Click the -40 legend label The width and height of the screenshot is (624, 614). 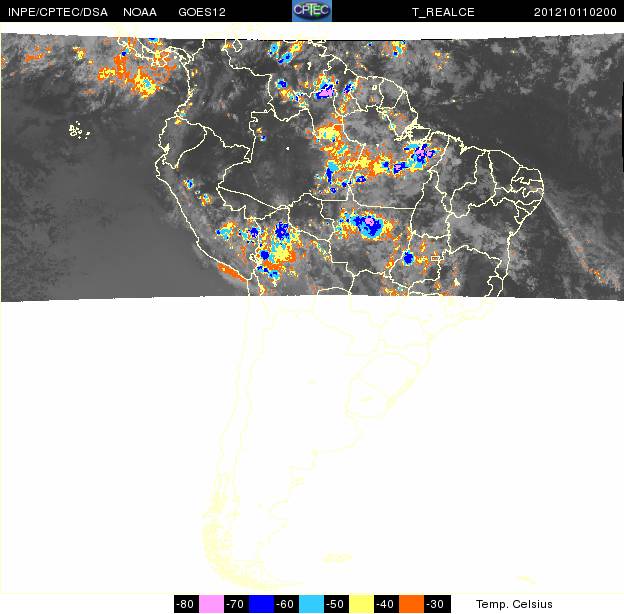(386, 604)
